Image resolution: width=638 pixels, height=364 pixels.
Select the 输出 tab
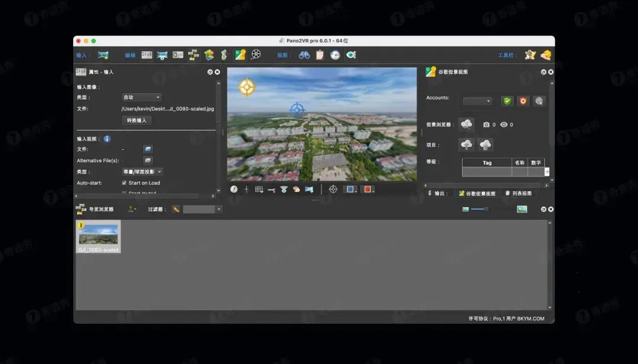tap(438, 194)
